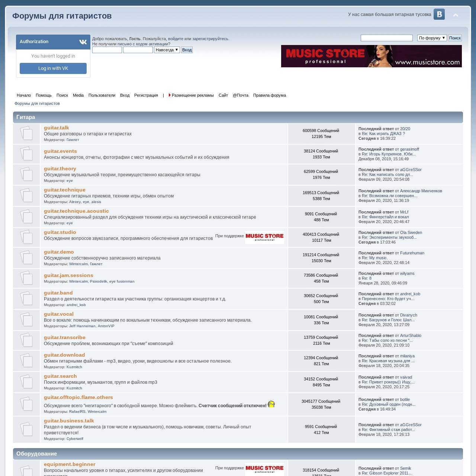This screenshot has width=476, height=476.
Task: Click the folder icon for guitar.download
Action: pyautogui.click(x=26, y=361)
